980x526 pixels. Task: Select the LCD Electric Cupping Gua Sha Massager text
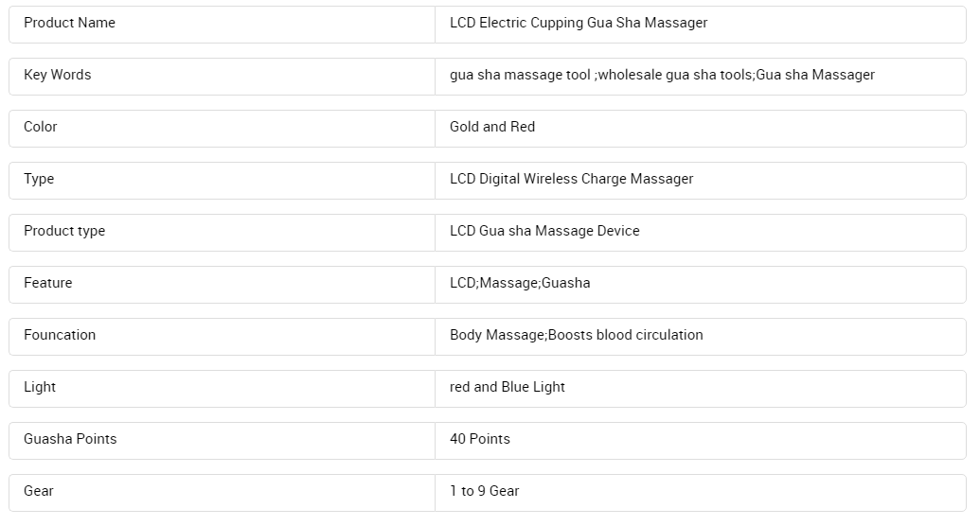(579, 23)
